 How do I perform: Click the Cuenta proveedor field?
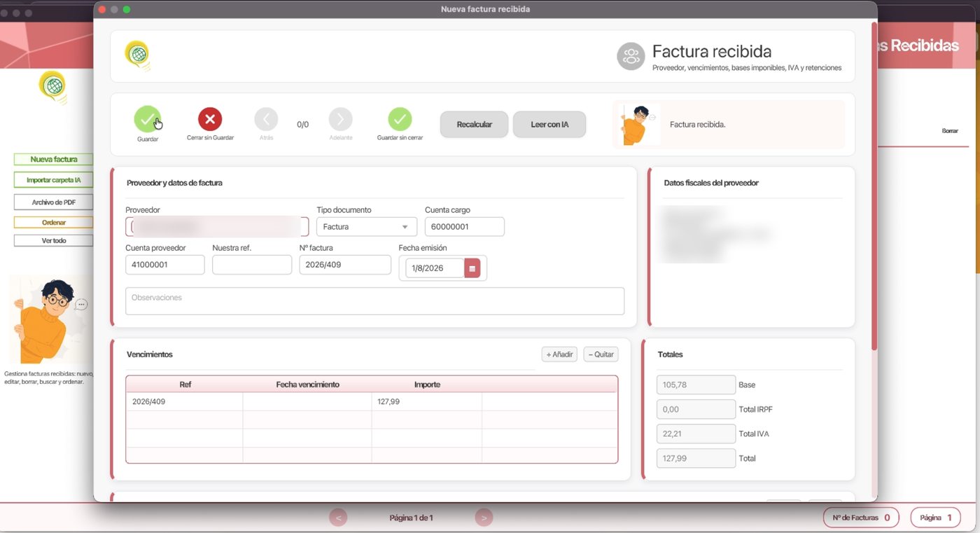click(x=165, y=265)
